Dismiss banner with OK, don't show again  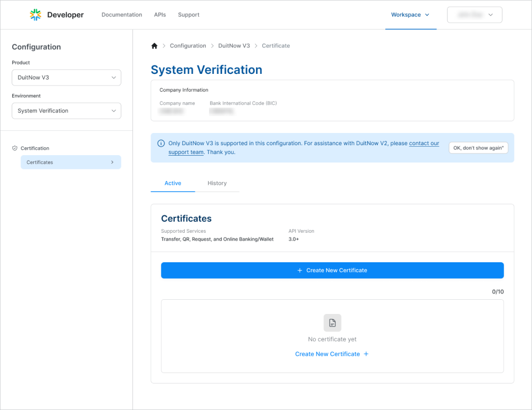[478, 148]
